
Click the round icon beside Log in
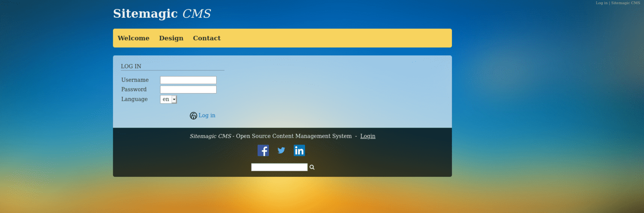193,116
